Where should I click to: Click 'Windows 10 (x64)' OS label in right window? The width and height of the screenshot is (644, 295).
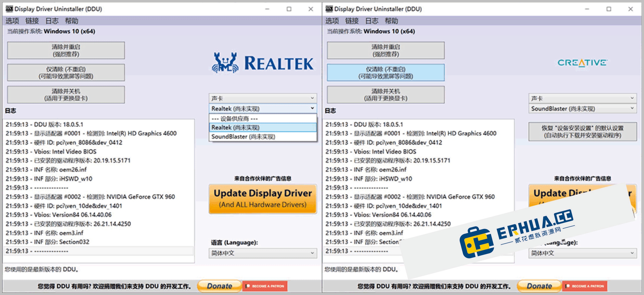click(x=389, y=31)
